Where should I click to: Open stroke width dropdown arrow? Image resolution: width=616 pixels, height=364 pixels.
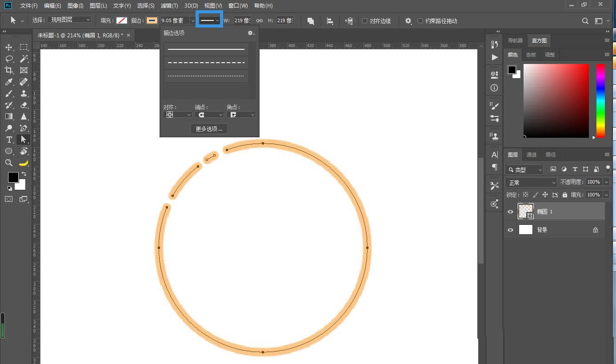(192, 21)
